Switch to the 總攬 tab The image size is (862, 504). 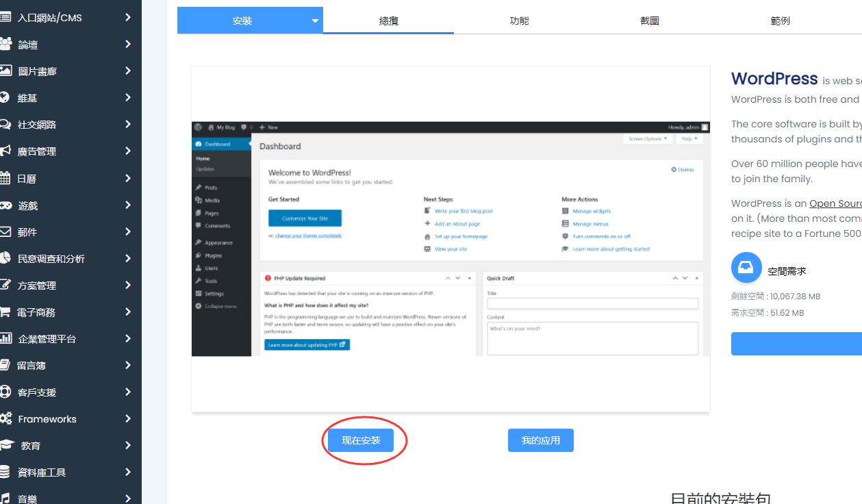click(x=388, y=21)
